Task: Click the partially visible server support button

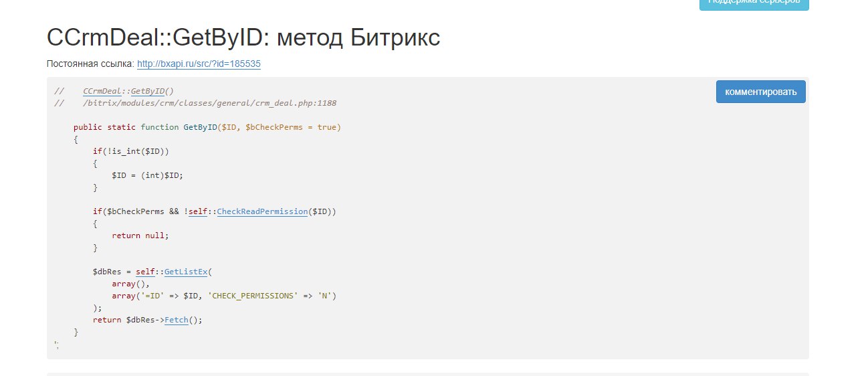Action: 754,4
